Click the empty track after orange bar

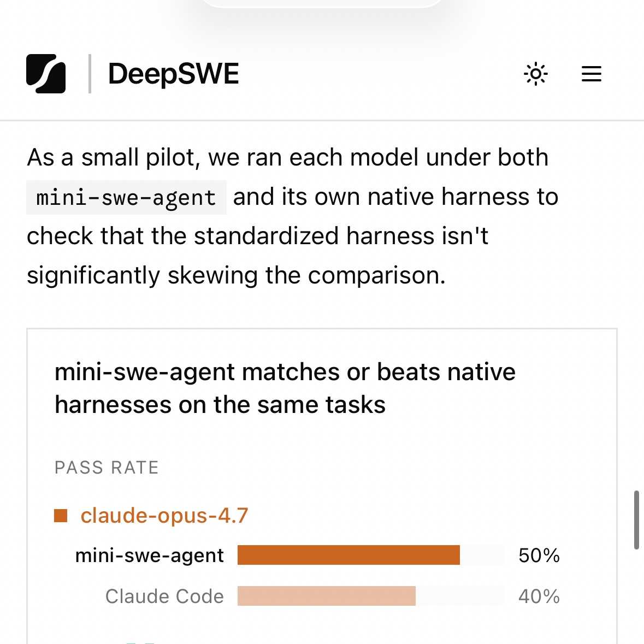482,555
